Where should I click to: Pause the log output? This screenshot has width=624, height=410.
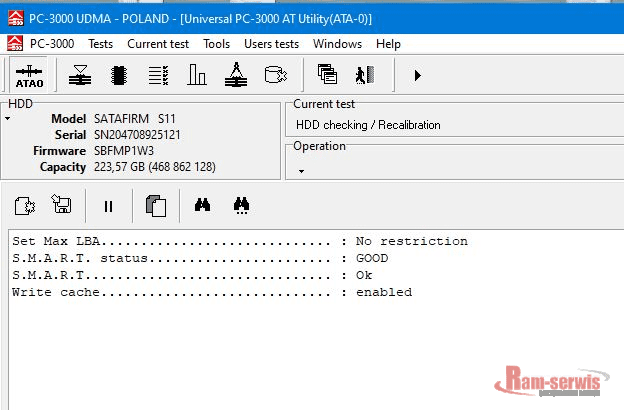[x=108, y=206]
